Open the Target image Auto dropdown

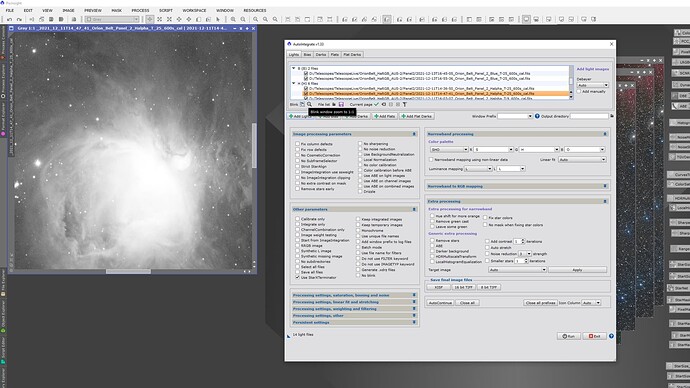518,270
